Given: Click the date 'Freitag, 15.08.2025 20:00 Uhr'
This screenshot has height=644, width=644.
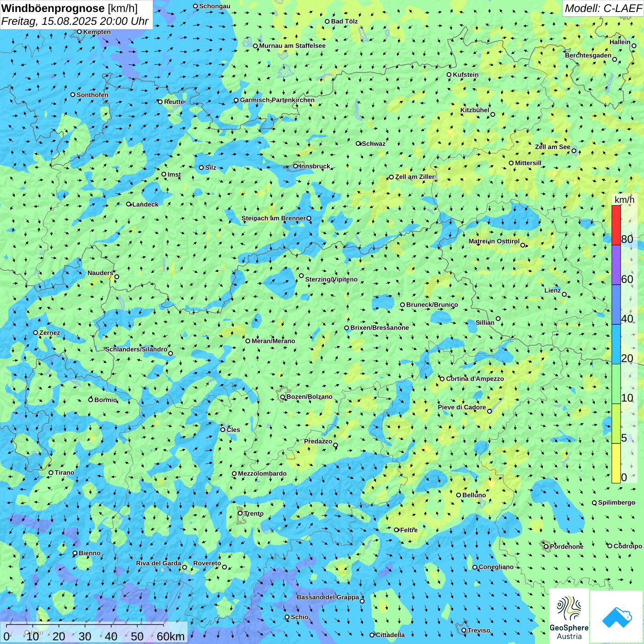Looking at the screenshot, I should click(75, 21).
